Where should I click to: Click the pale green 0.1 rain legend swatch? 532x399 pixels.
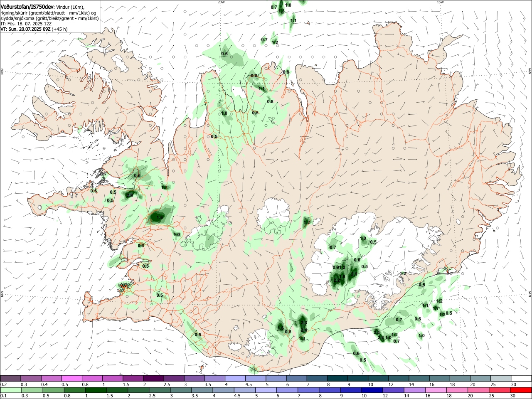11,390
